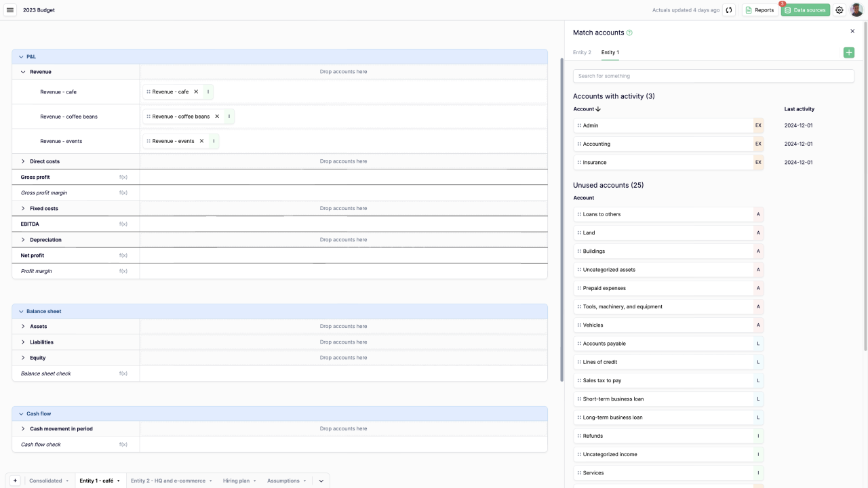Image resolution: width=868 pixels, height=488 pixels.
Task: Remove Revenue - cafe matched account
Action: pyautogui.click(x=197, y=91)
